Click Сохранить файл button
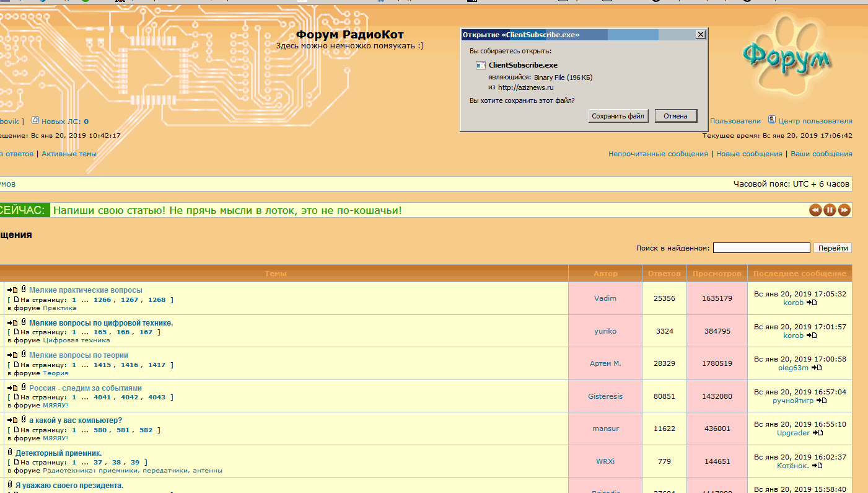Image resolution: width=868 pixels, height=493 pixels. click(x=618, y=116)
